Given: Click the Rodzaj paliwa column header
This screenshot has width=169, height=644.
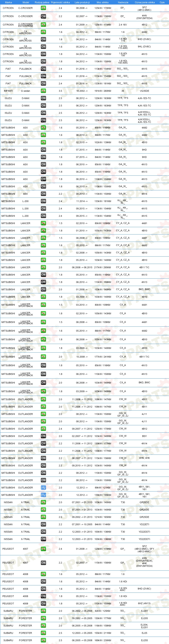Looking at the screenshot, I should point(42,2).
